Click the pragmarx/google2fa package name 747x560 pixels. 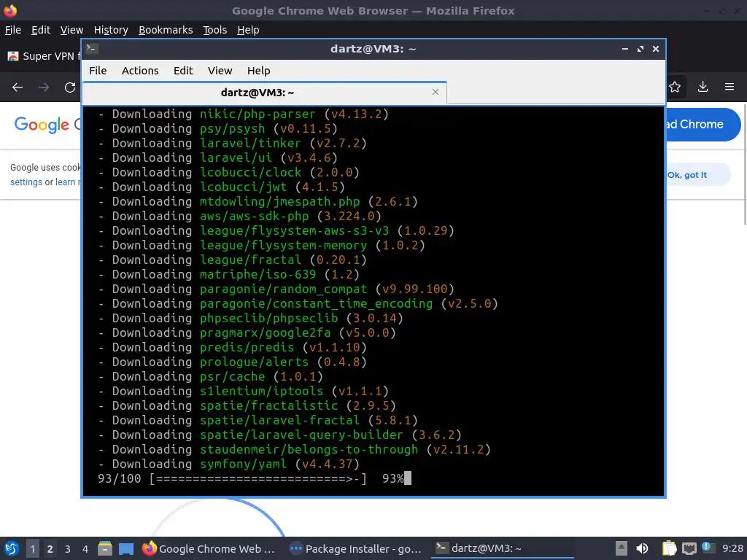tap(265, 332)
